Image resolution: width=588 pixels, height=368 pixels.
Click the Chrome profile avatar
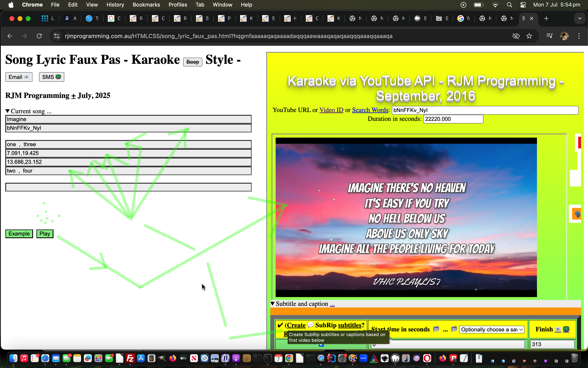[564, 36]
